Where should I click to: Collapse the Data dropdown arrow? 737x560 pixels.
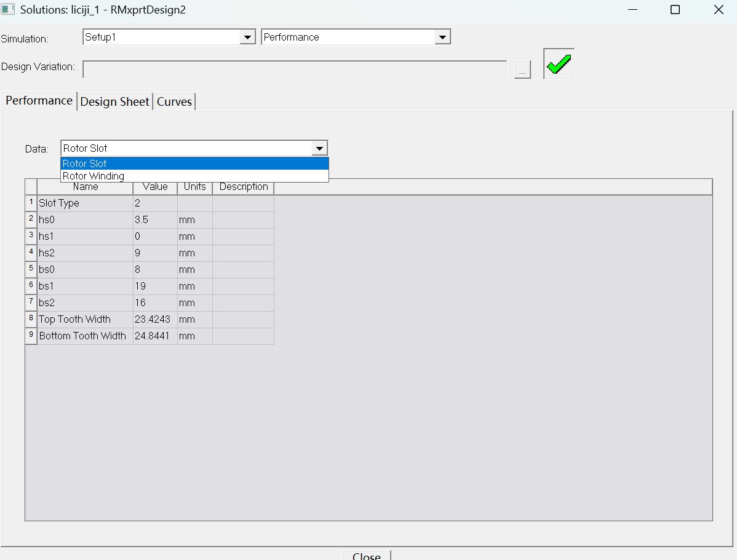(x=320, y=149)
